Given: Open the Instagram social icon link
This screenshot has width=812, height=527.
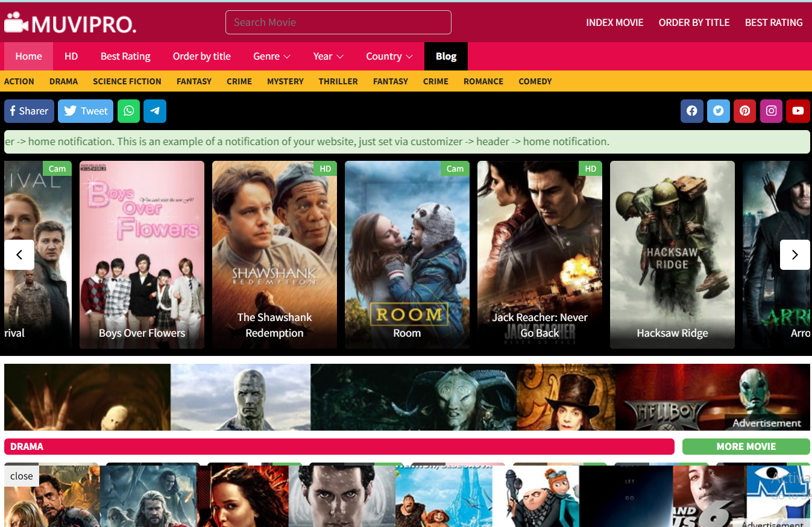Looking at the screenshot, I should (x=772, y=111).
